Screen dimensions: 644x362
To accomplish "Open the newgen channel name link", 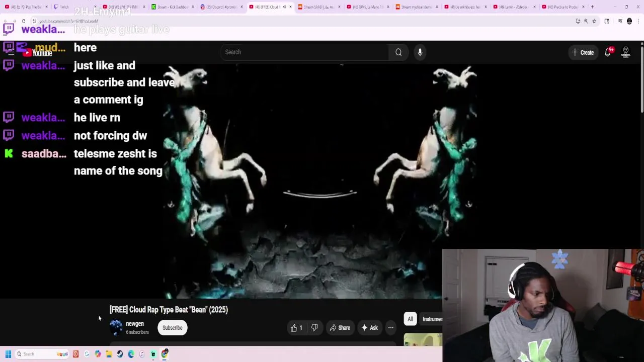I will pyautogui.click(x=135, y=324).
